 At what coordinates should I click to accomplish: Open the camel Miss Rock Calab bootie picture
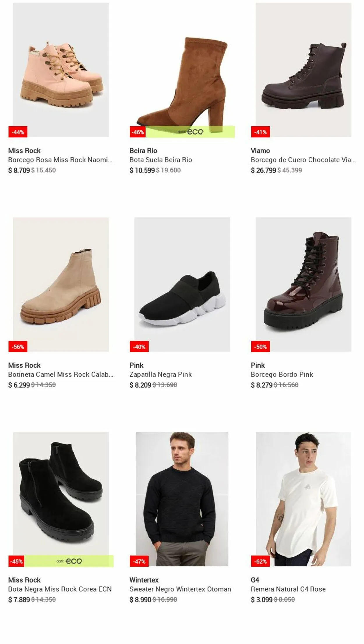tap(61, 284)
